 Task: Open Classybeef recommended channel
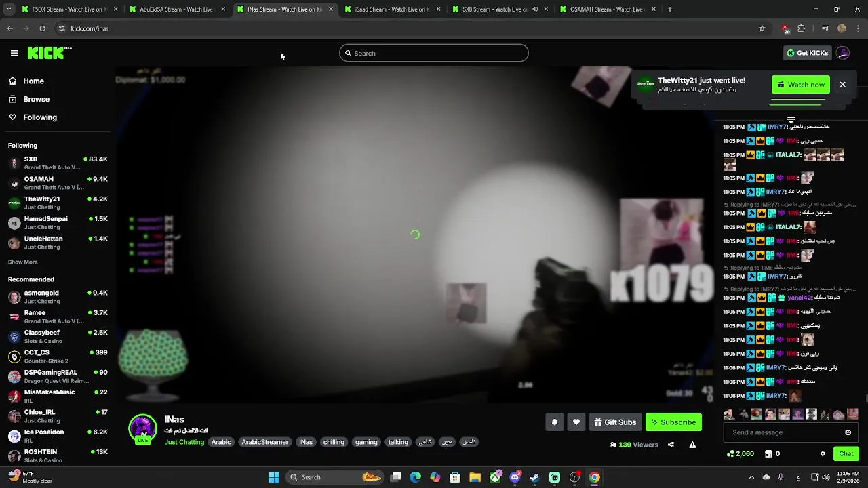(58, 337)
